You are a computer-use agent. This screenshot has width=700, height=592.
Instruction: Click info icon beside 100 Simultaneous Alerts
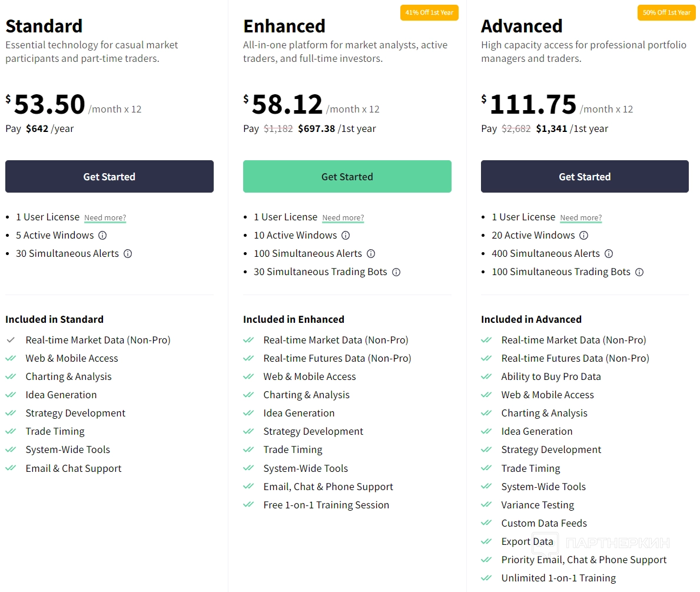point(371,254)
